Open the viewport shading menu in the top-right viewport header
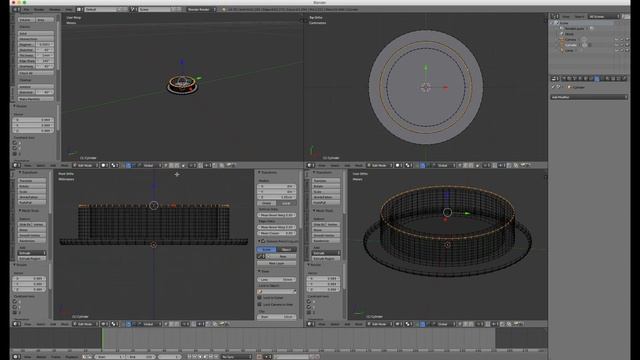Image resolution: width=640 pixels, height=360 pixels. tap(399, 165)
